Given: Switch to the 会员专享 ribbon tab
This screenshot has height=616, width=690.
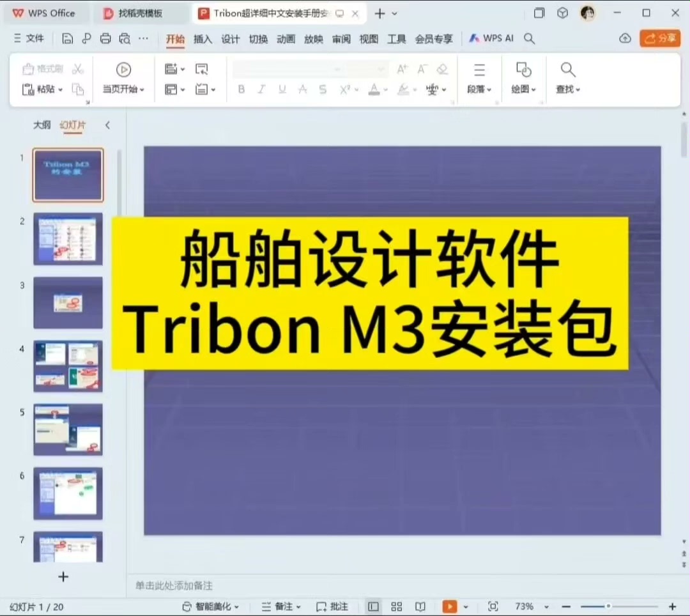Looking at the screenshot, I should pyautogui.click(x=434, y=39).
